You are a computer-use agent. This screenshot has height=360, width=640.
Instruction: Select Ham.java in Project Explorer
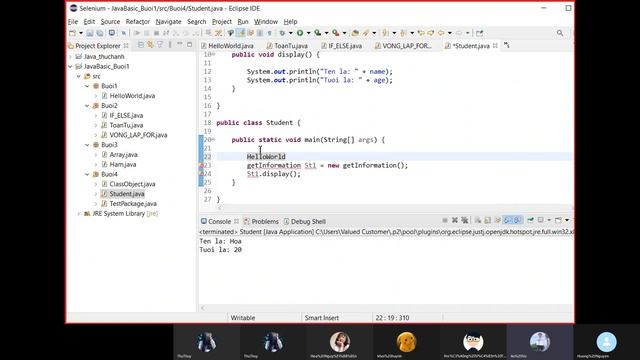[x=119, y=164]
